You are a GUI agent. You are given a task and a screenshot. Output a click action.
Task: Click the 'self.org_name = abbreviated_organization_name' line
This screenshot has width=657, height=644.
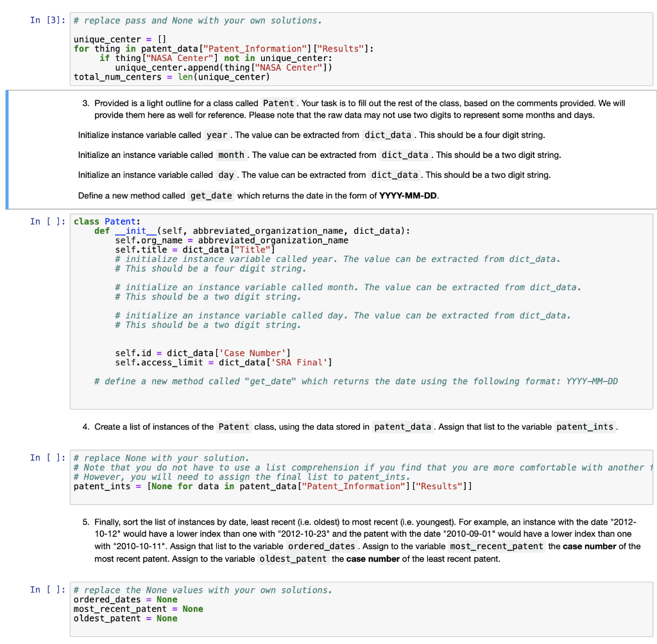click(232, 240)
